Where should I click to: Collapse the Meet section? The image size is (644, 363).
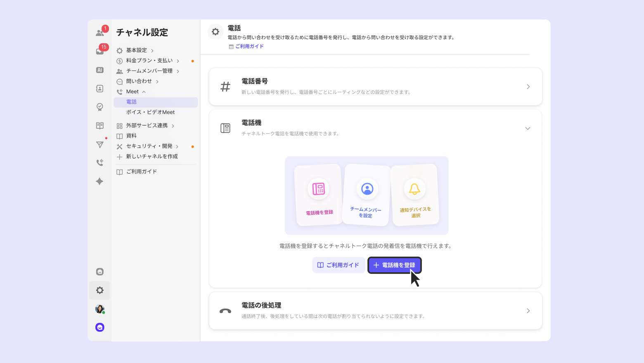(x=144, y=92)
